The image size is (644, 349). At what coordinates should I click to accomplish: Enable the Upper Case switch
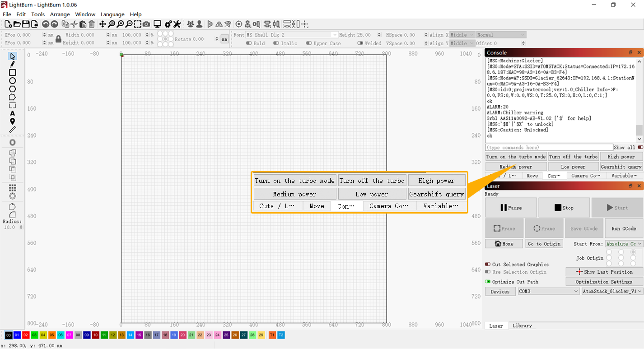coord(309,43)
